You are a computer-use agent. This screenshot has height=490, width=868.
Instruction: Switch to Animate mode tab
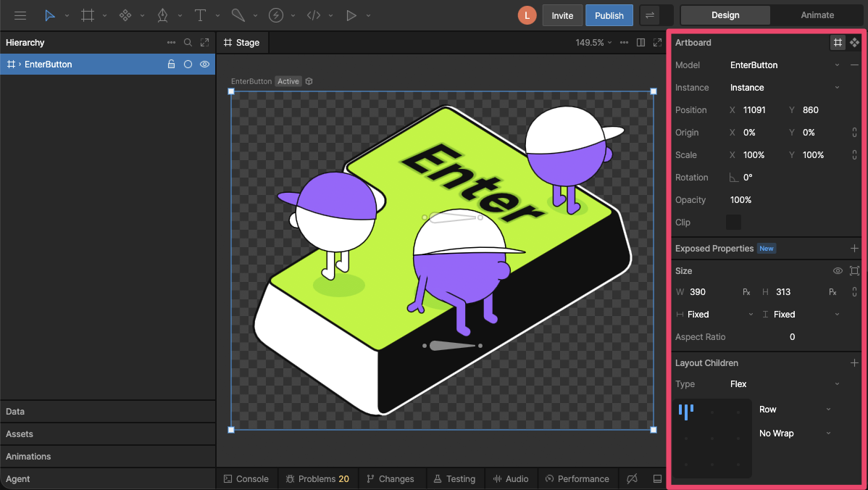(817, 15)
